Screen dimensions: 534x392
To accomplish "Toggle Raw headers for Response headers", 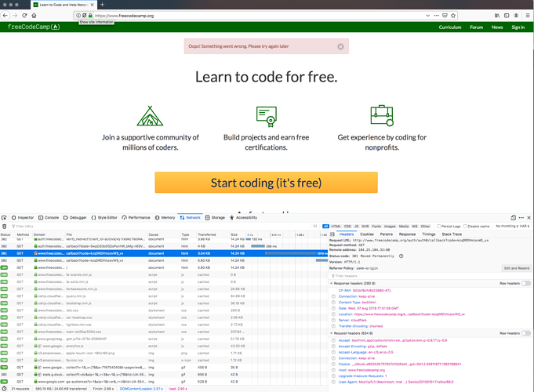I will click(x=526, y=283).
